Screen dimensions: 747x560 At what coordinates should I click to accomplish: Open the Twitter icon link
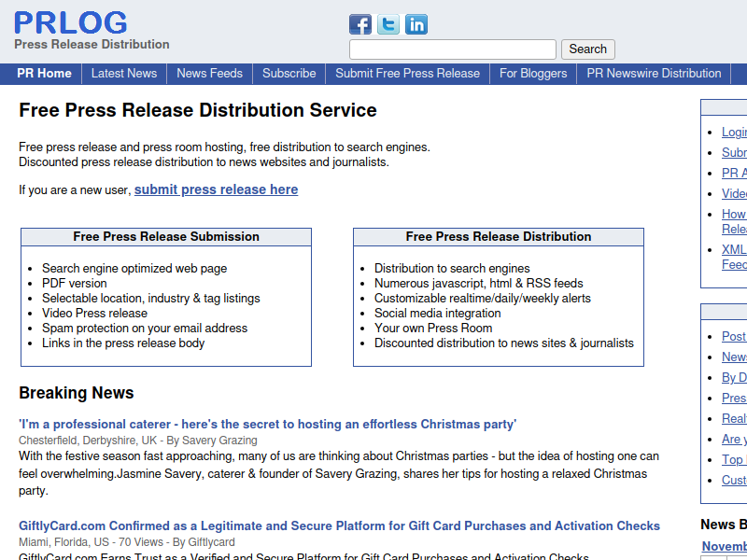388,24
